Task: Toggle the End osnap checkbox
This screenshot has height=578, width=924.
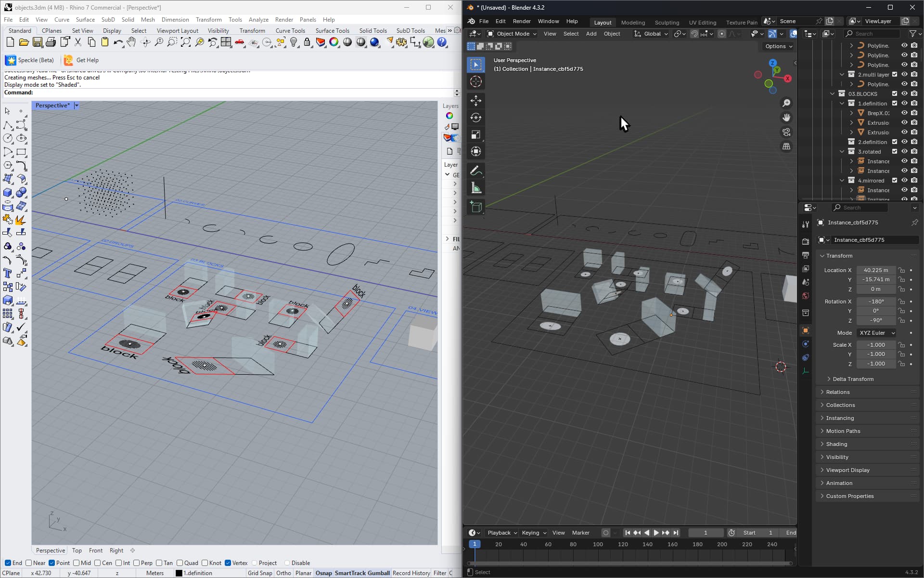Action: click(x=8, y=563)
